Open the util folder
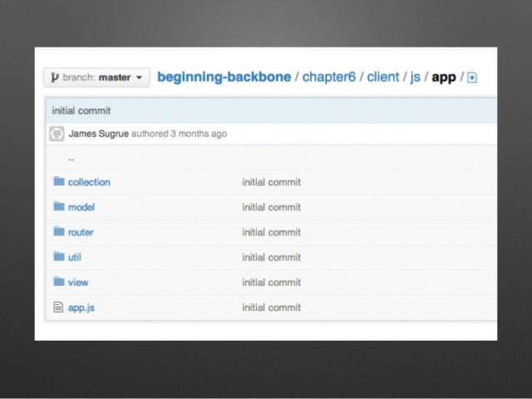532x399 pixels. (75, 257)
